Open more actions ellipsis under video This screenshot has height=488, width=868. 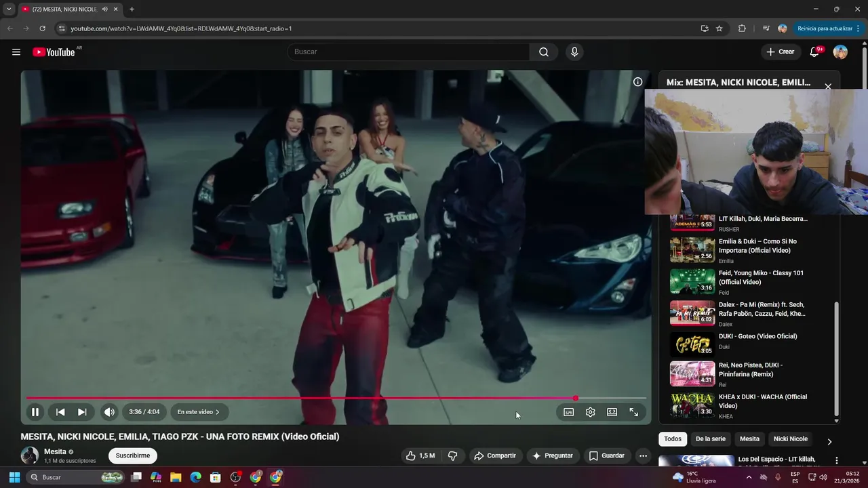643,456
